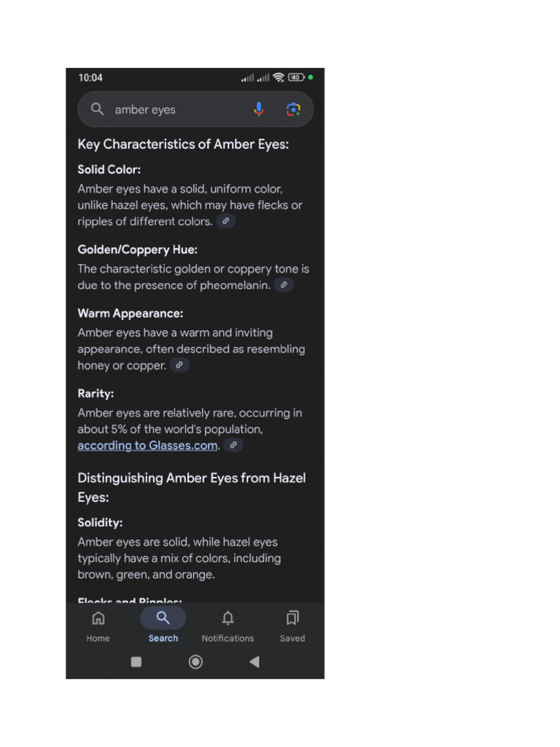
Task: Open source link chip after Solid Color text
Action: [x=226, y=221]
